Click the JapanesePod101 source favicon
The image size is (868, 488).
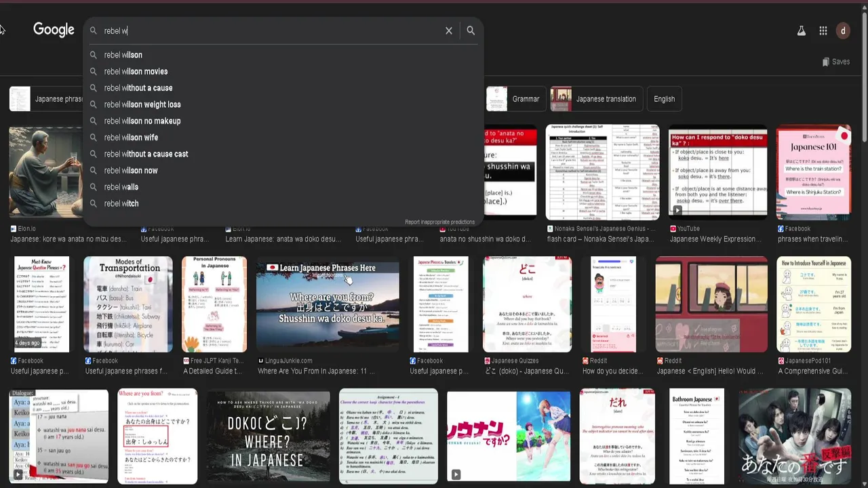click(x=781, y=361)
